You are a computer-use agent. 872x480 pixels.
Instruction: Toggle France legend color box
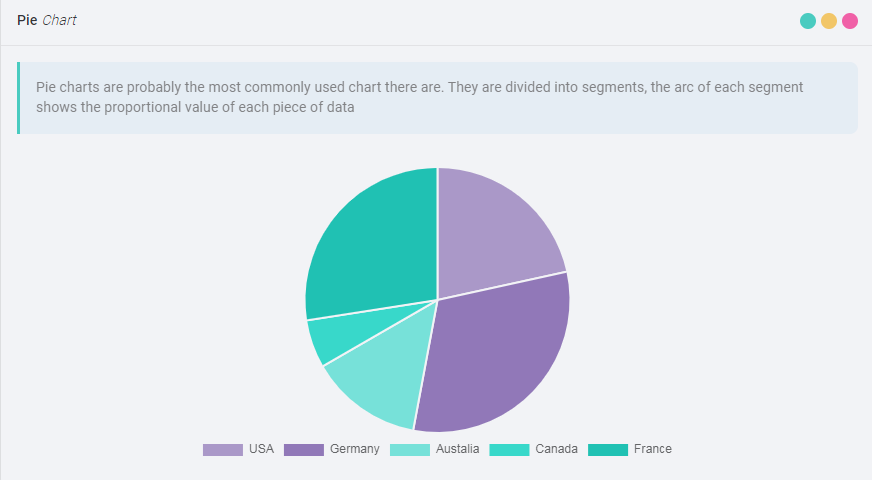pos(607,450)
